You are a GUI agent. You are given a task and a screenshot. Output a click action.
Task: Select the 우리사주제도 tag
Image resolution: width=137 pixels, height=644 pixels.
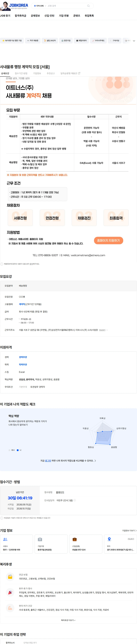point(98,40)
